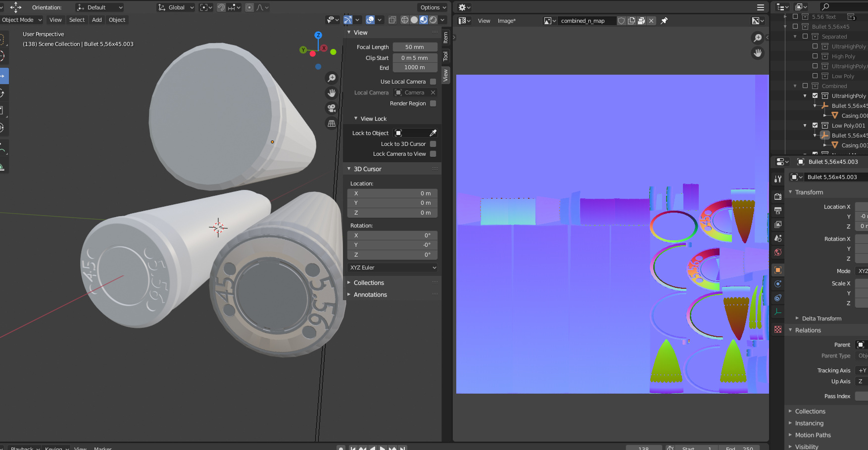Open the Output properties tab icon
The image size is (868, 450).
[778, 210]
